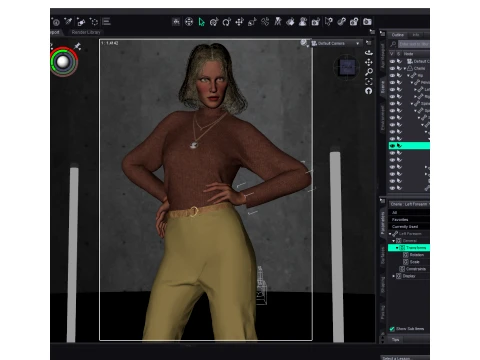The height and width of the screenshot is (360, 480).
Task: Click the align lines toolbar icon
Action: [x=107, y=22]
